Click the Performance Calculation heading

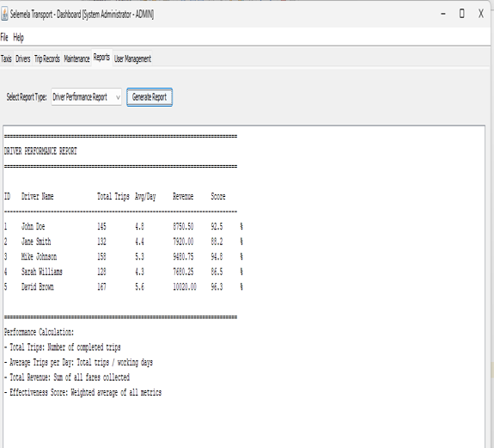pyautogui.click(x=39, y=332)
